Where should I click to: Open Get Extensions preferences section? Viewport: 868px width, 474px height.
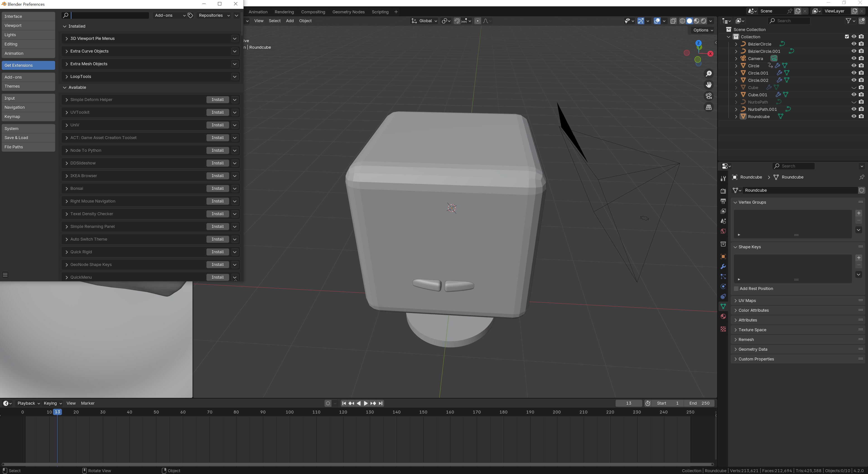point(28,65)
